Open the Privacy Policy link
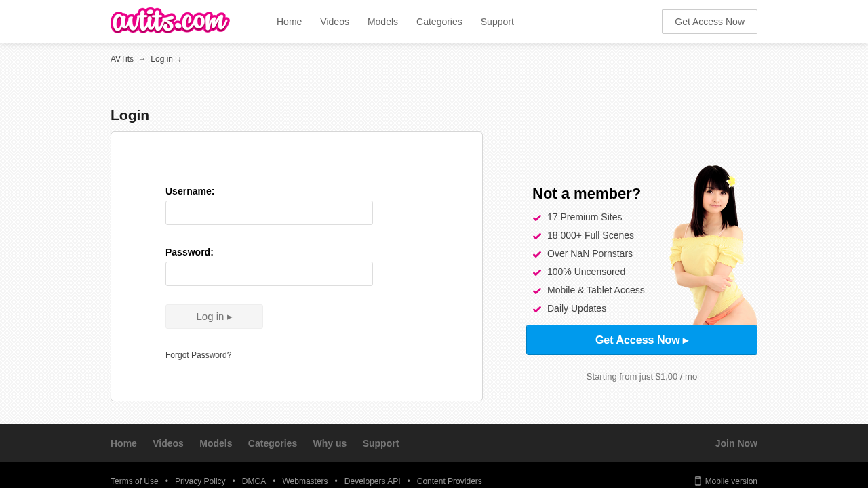This screenshot has width=868, height=488. click(200, 481)
